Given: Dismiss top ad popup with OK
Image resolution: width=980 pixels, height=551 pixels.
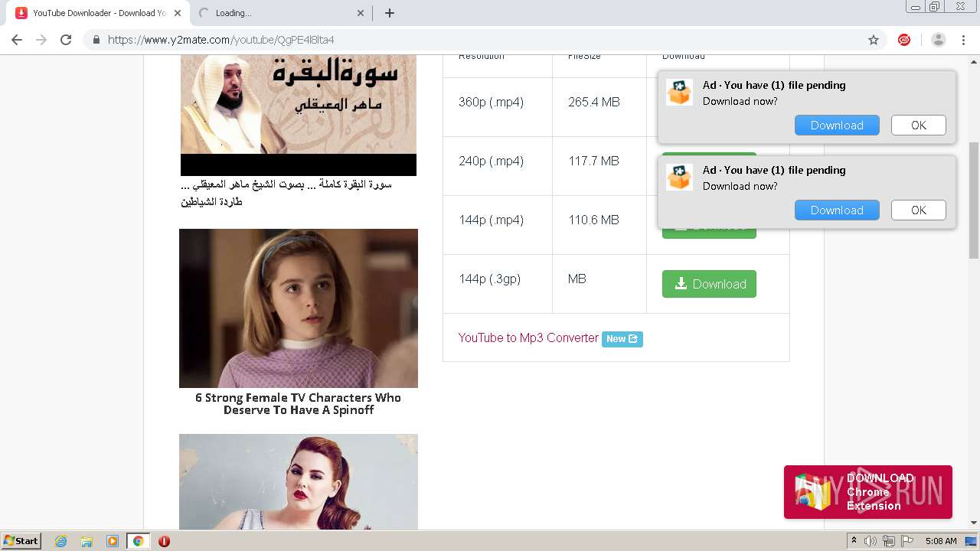Looking at the screenshot, I should tap(919, 126).
